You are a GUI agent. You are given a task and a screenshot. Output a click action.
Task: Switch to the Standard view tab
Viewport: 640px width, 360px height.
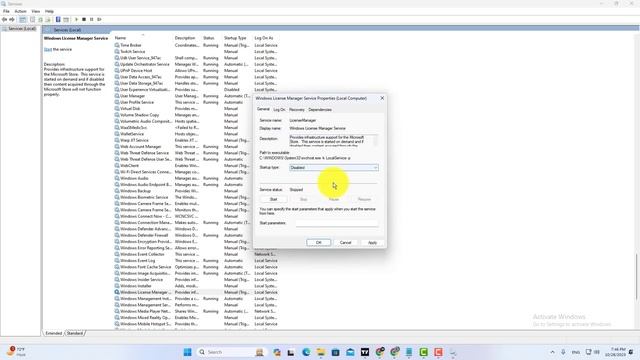click(x=75, y=333)
